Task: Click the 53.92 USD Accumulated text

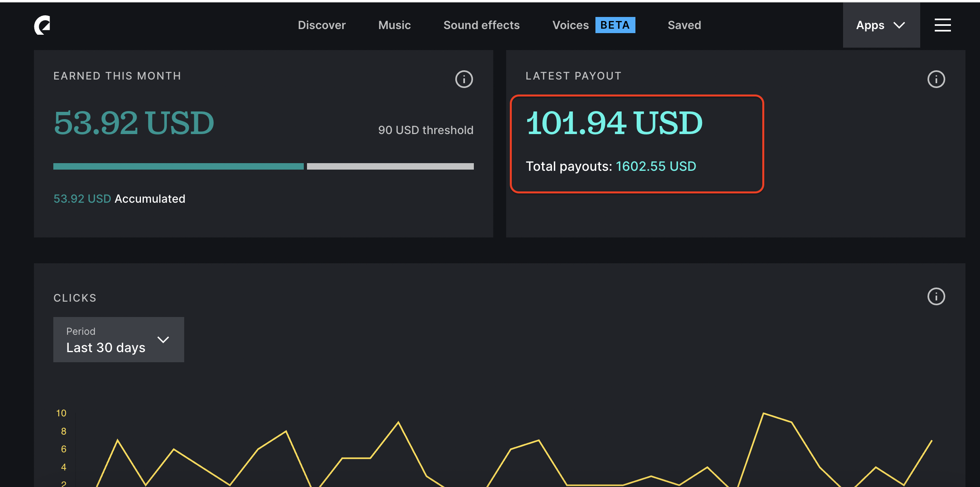Action: (119, 199)
